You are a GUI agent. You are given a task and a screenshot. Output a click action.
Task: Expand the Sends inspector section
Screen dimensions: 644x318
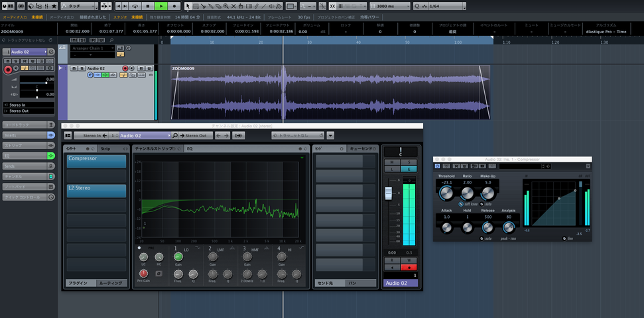tap(24, 166)
